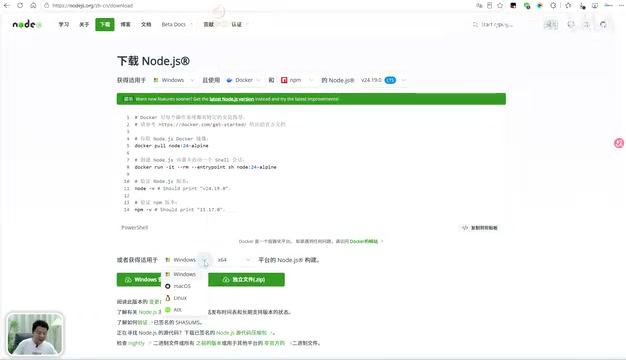626x360 pixels.
Task: Click the dark red extension icon
Action: click(513, 6)
